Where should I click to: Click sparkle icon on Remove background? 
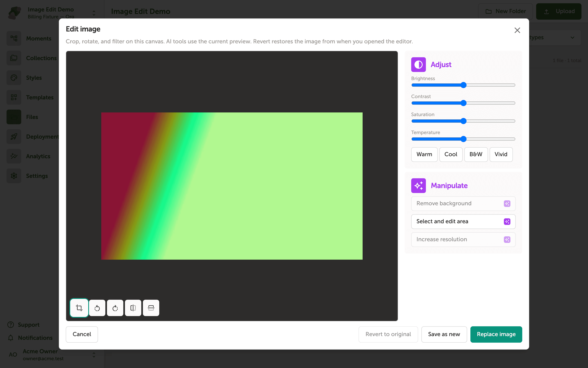(507, 203)
